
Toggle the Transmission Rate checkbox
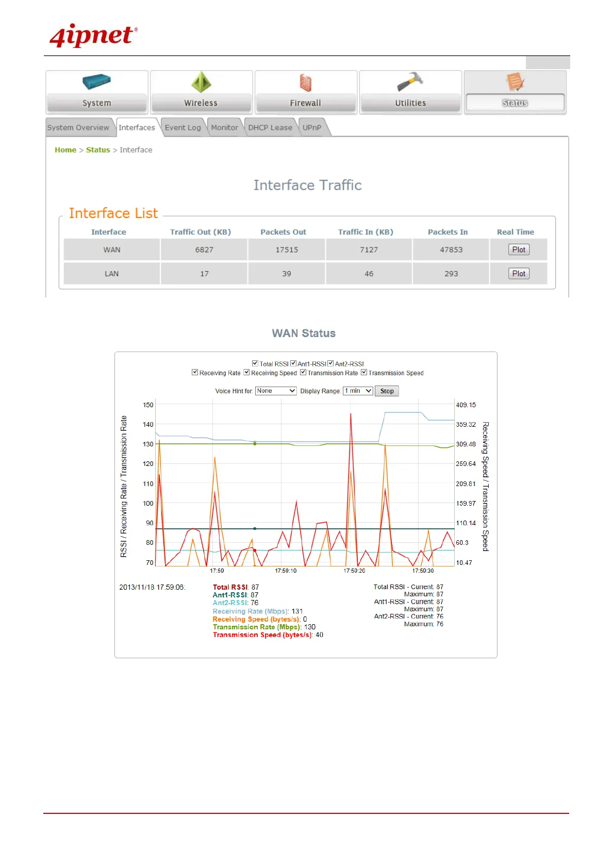[x=303, y=372]
